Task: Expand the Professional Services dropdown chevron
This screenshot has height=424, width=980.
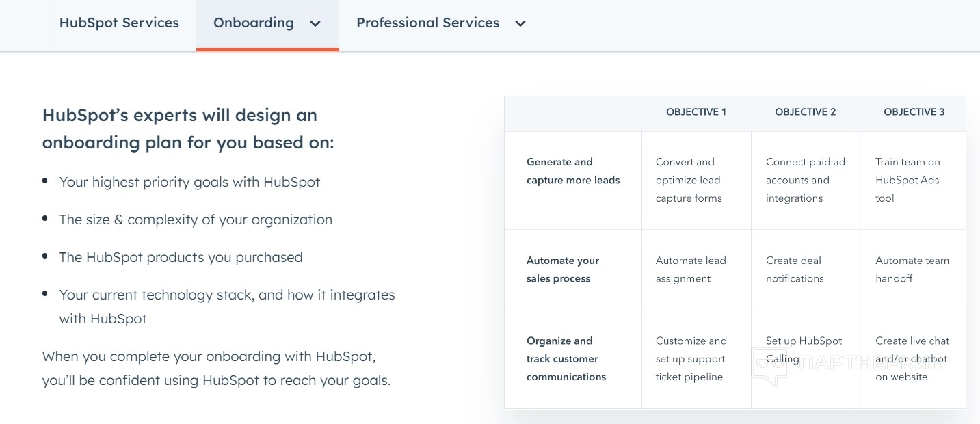Action: 520,23
